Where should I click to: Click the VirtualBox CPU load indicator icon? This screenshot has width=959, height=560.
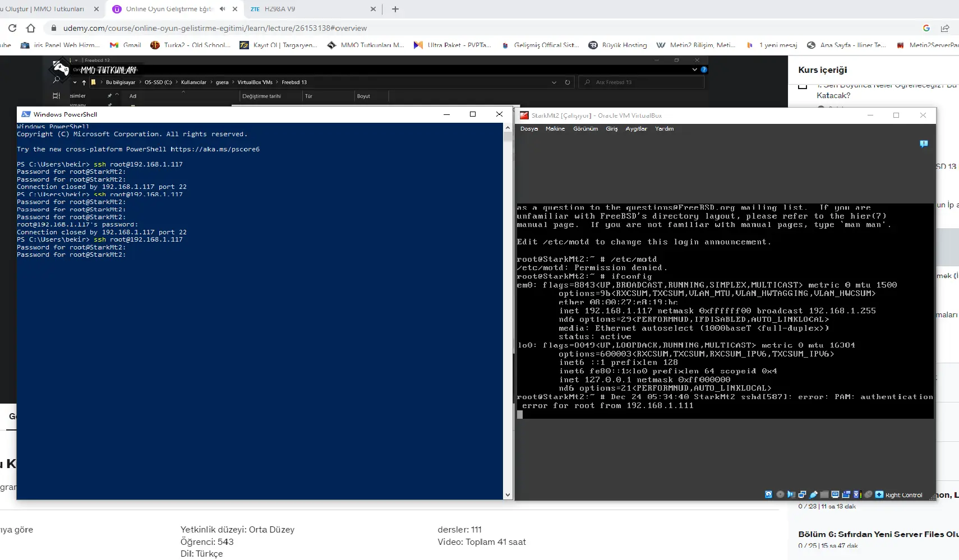857,494
